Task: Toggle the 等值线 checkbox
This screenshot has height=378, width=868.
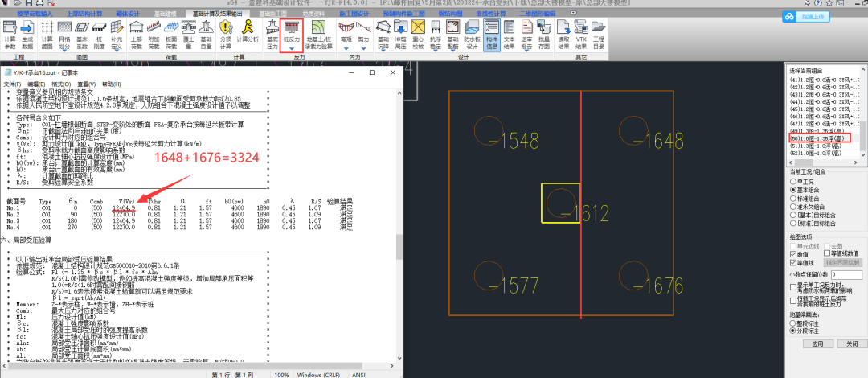Action: tap(793, 262)
